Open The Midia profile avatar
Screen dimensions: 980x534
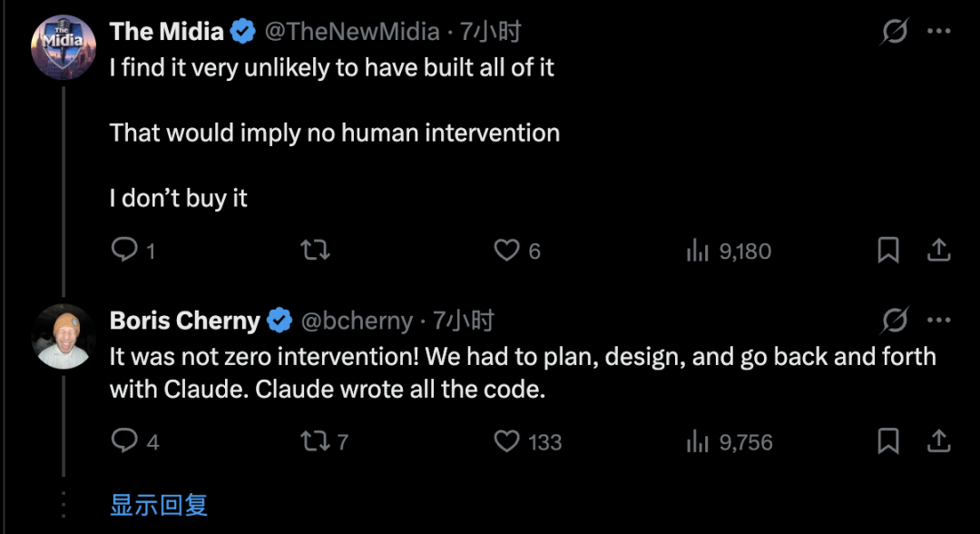pyautogui.click(x=63, y=47)
